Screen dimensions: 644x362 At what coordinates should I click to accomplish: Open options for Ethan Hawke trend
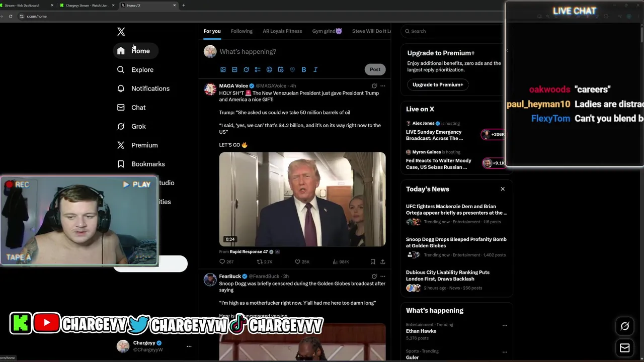pyautogui.click(x=505, y=325)
